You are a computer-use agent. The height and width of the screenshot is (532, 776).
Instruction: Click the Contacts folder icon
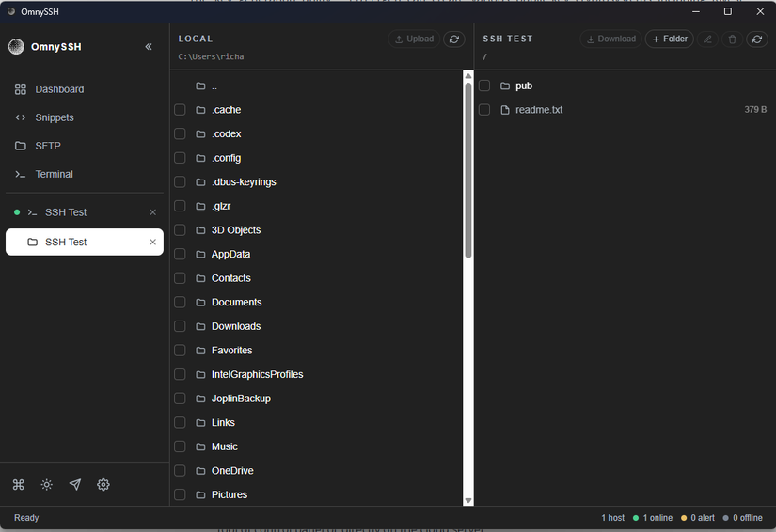[x=200, y=278]
